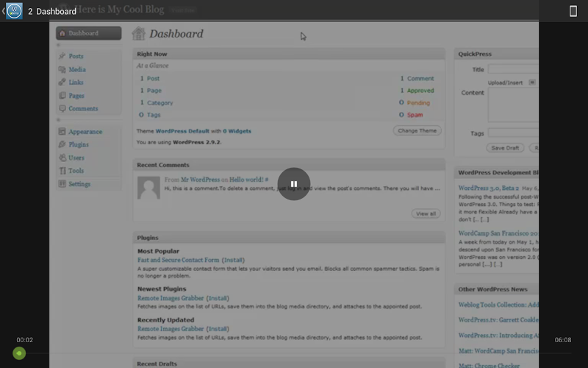The width and height of the screenshot is (588, 368).
Task: Open the Media menu
Action: [x=77, y=69]
